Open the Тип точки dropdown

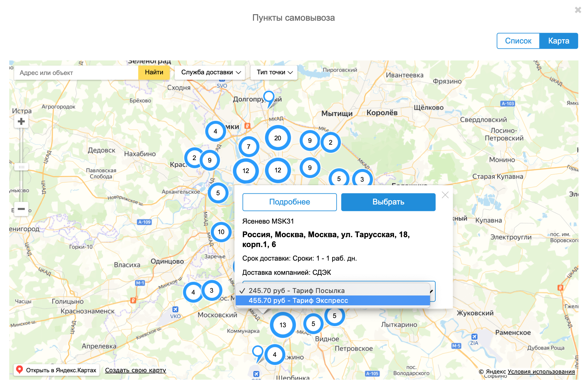click(273, 72)
